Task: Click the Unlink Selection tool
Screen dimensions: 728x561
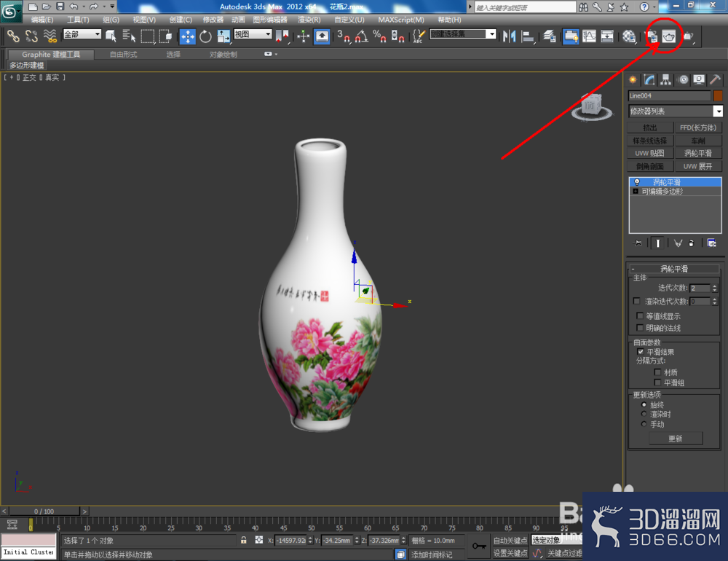Action: tap(31, 36)
